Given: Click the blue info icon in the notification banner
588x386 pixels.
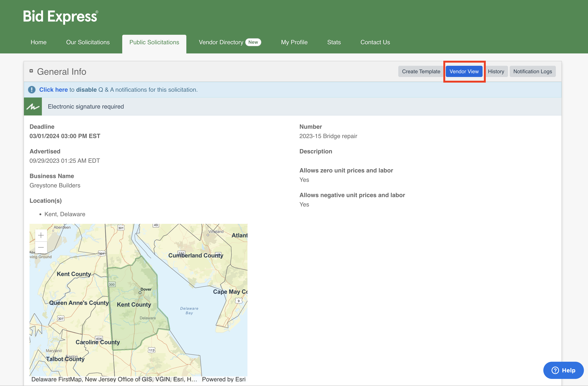Looking at the screenshot, I should (32, 90).
